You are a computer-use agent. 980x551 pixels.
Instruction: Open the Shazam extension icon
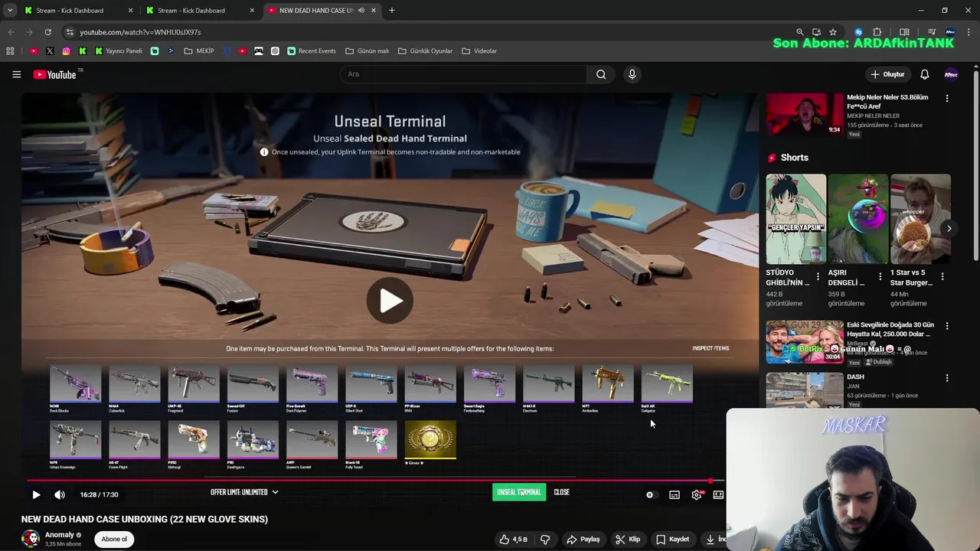click(x=858, y=32)
